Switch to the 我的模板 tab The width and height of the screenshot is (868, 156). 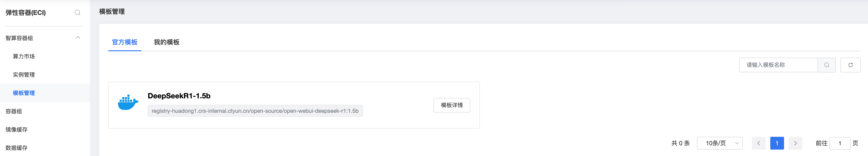[167, 42]
